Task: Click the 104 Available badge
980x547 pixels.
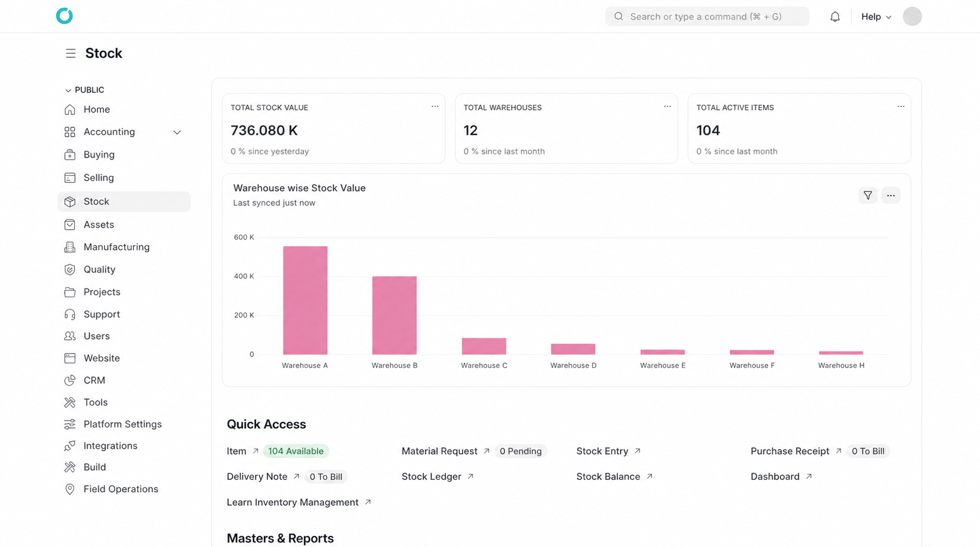Action: coord(296,451)
